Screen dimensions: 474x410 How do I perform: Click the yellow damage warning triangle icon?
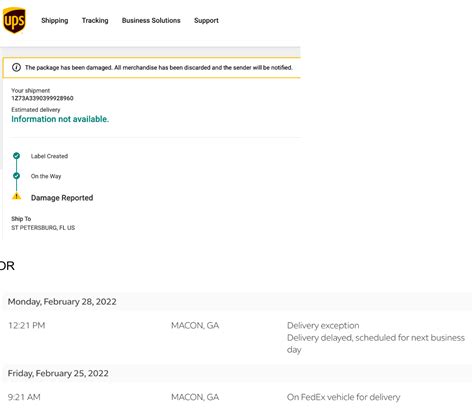16,196
